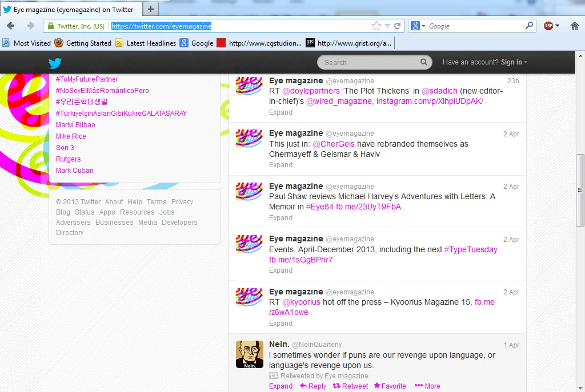Click Retweet under the Nein tweet
Viewport: 585px width, 392px height.
(350, 386)
